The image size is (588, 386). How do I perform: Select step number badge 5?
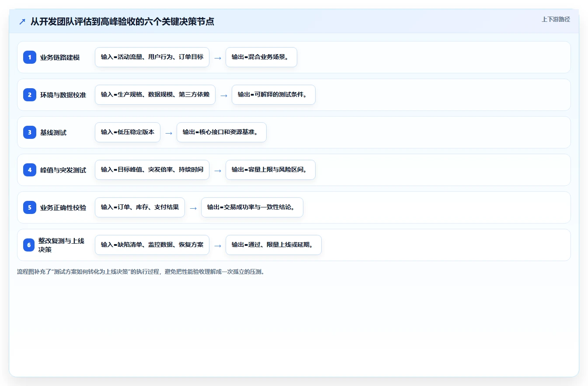tap(30, 207)
